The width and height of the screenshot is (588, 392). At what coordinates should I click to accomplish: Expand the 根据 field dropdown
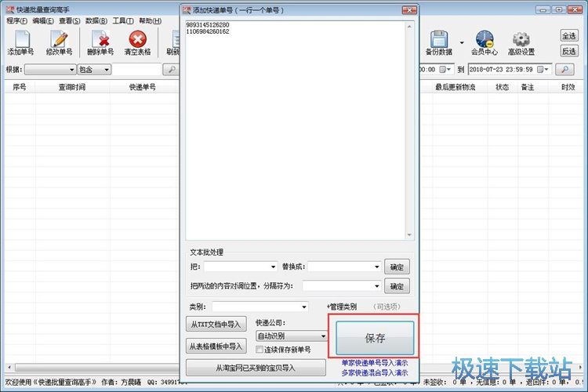71,70
